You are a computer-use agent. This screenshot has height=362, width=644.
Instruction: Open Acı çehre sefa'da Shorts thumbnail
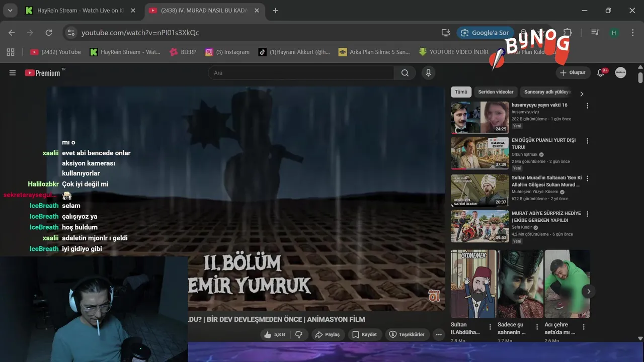pyautogui.click(x=567, y=284)
